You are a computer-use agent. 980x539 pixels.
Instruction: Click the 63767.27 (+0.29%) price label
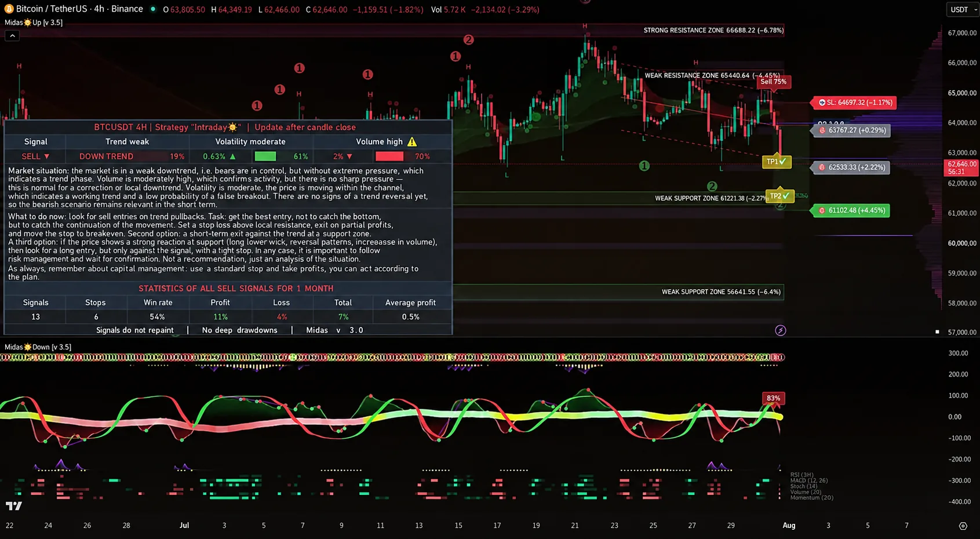click(851, 130)
